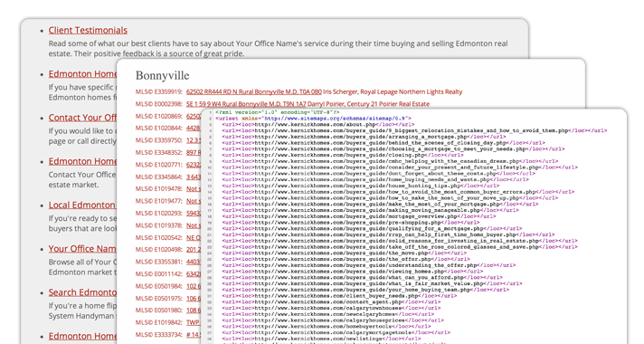Select the client_buyer_needs.php line
The height and width of the screenshot is (344, 644).
coord(339,295)
